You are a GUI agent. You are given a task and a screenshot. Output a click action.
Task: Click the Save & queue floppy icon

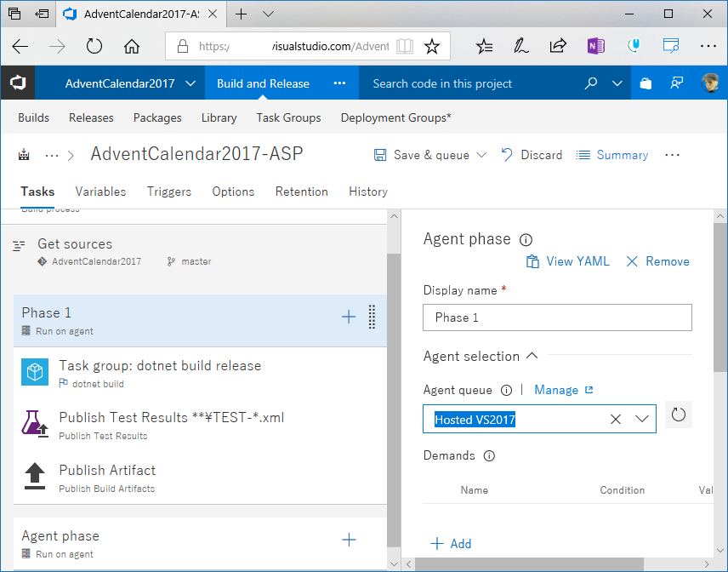[x=380, y=155]
